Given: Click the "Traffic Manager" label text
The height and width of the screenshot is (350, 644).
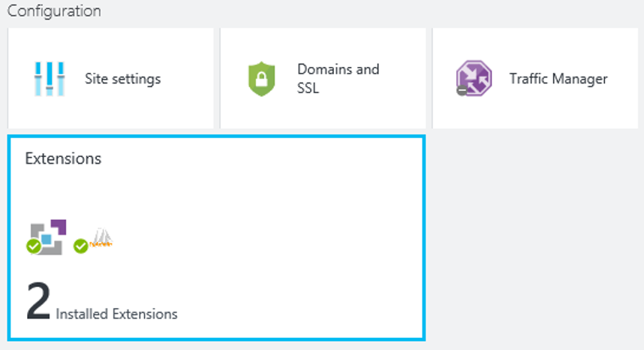Looking at the screenshot, I should (558, 79).
